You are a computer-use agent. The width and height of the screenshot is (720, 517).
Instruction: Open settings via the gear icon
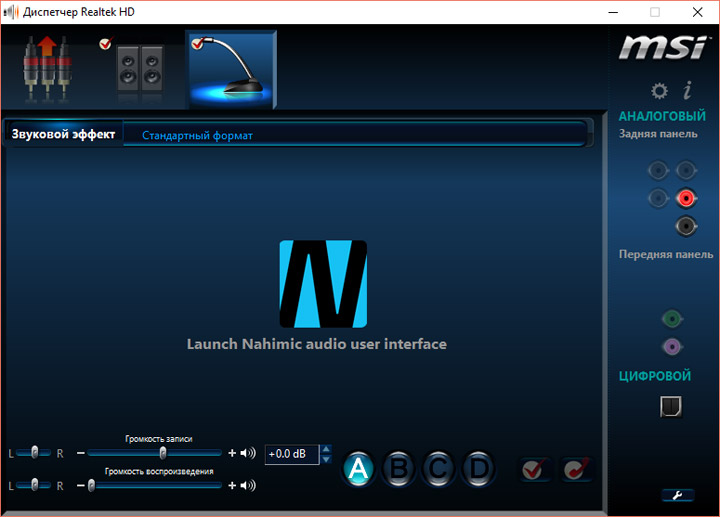tap(659, 91)
